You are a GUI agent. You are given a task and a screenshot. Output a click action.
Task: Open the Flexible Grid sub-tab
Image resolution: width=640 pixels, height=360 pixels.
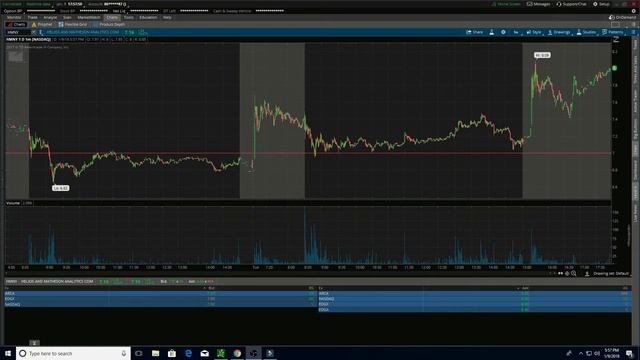point(73,24)
